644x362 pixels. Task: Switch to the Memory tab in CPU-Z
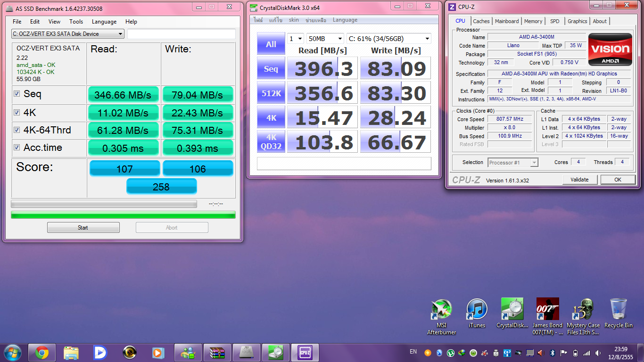533,21
